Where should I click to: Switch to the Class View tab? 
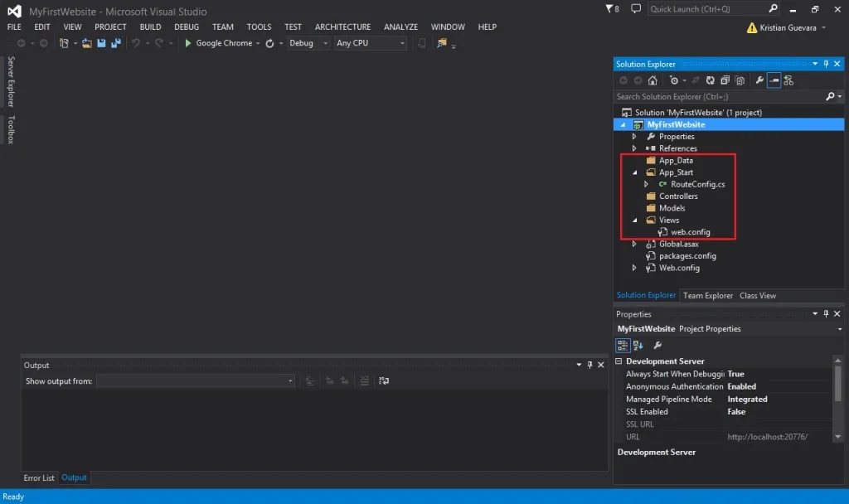(758, 296)
